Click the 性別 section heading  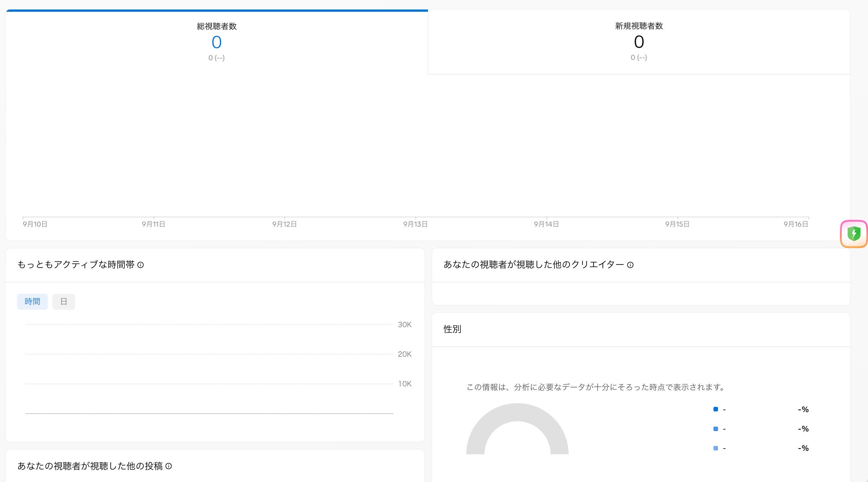(452, 329)
